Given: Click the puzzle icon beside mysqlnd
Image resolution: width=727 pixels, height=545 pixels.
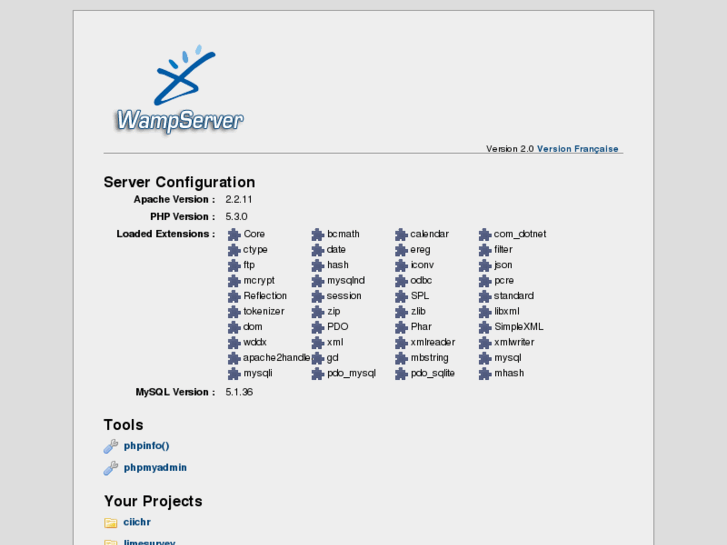Looking at the screenshot, I should click(318, 281).
